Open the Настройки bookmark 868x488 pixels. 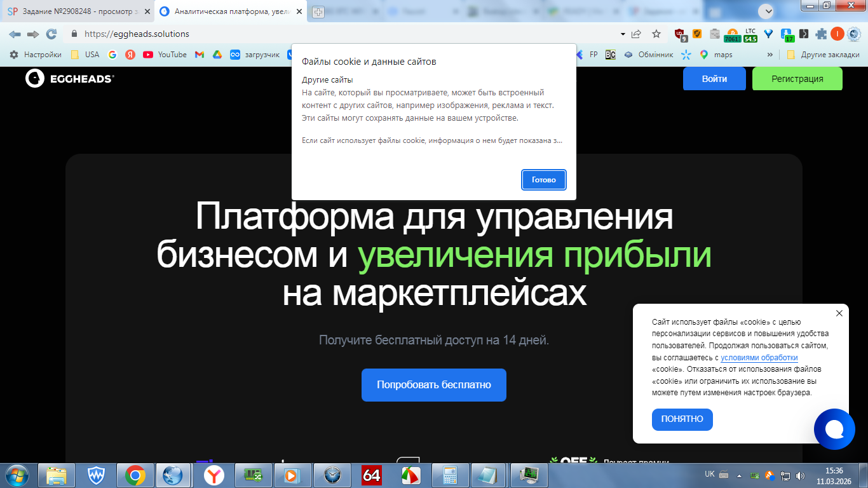[36, 55]
